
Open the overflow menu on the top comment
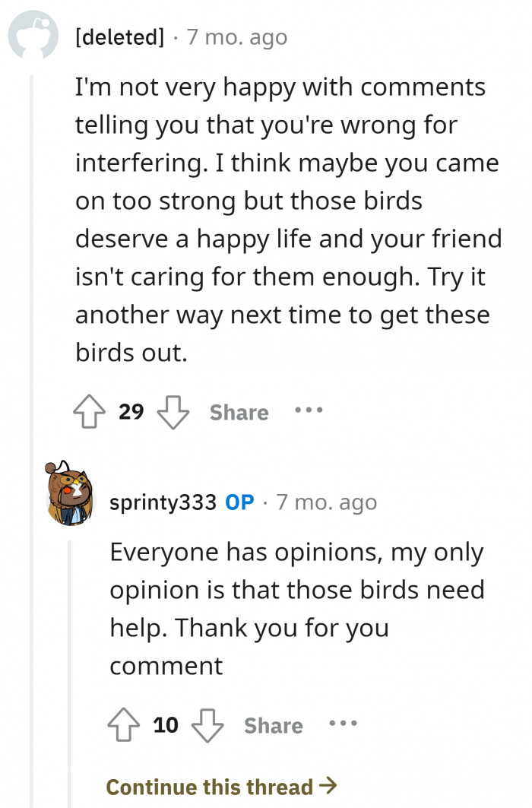pos(309,411)
